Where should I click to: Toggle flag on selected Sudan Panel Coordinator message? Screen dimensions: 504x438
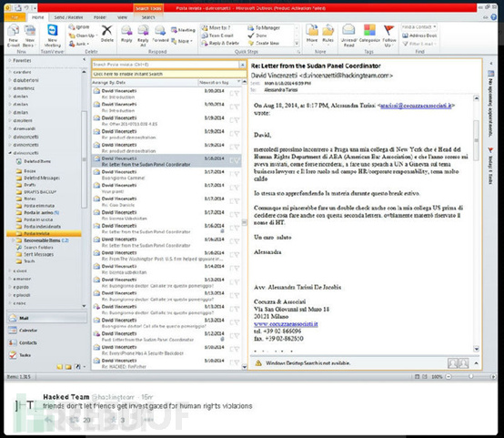[x=237, y=160]
